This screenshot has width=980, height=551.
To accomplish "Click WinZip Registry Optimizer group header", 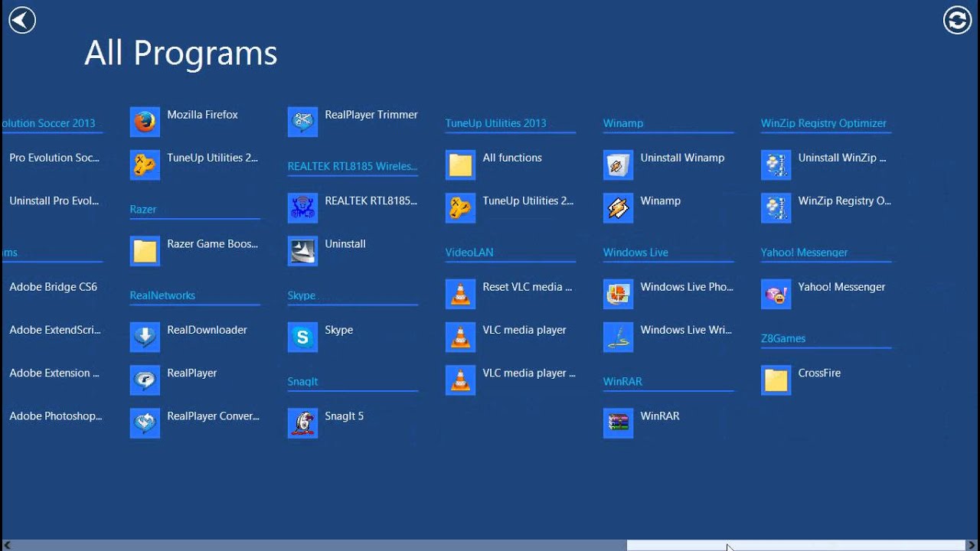I will (x=824, y=123).
